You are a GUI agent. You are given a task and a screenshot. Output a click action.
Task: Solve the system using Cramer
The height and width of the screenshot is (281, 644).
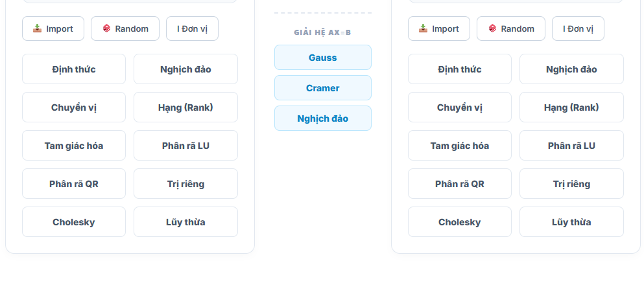click(323, 88)
